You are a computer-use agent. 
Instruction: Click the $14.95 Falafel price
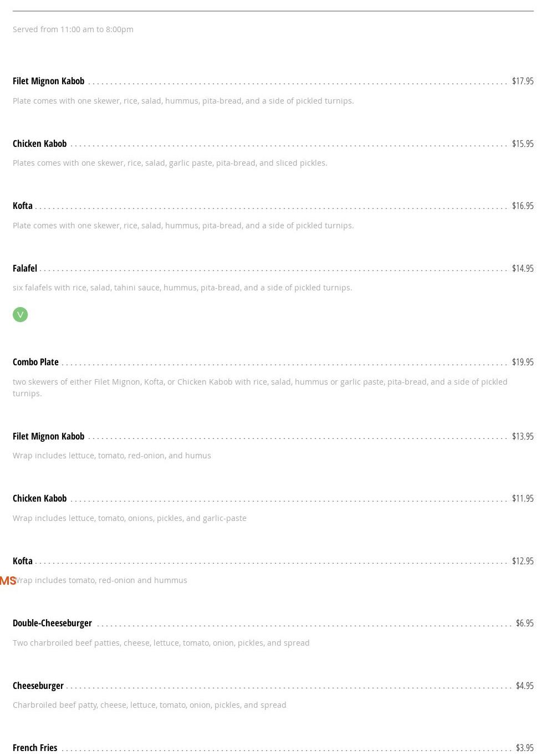(x=522, y=268)
